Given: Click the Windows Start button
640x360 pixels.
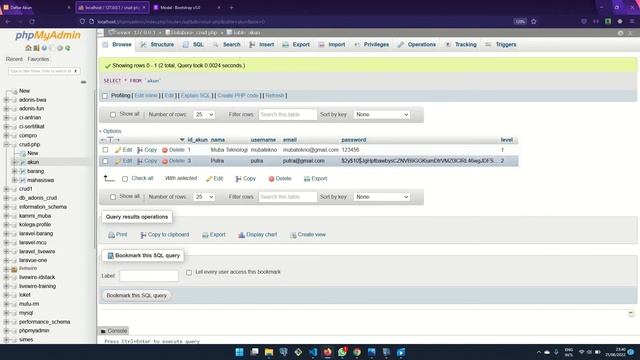Looking at the screenshot, I should [240, 352].
